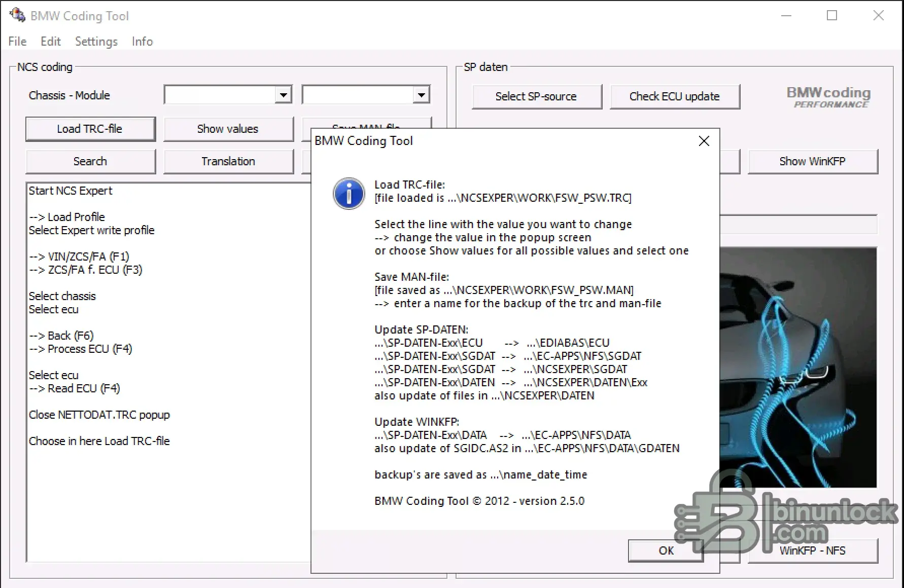Click the '--> Back (F6)' line
904x588 pixels.
pos(61,336)
